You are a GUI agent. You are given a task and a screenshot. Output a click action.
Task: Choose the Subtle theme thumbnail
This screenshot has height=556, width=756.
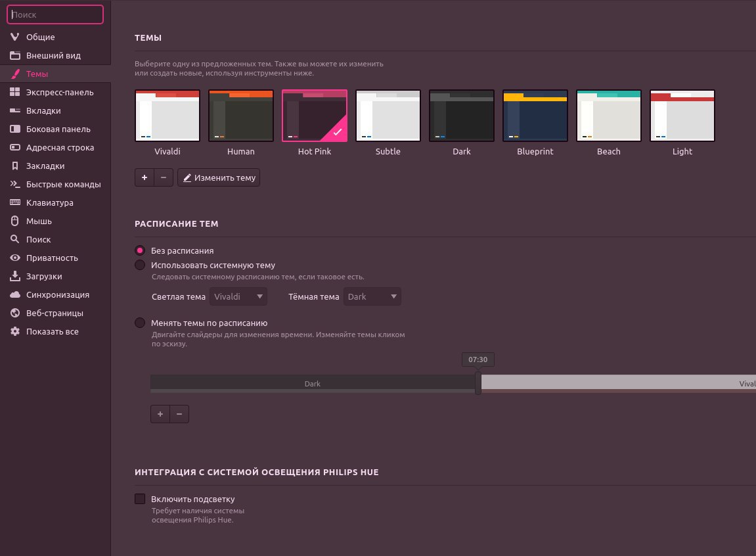[388, 116]
